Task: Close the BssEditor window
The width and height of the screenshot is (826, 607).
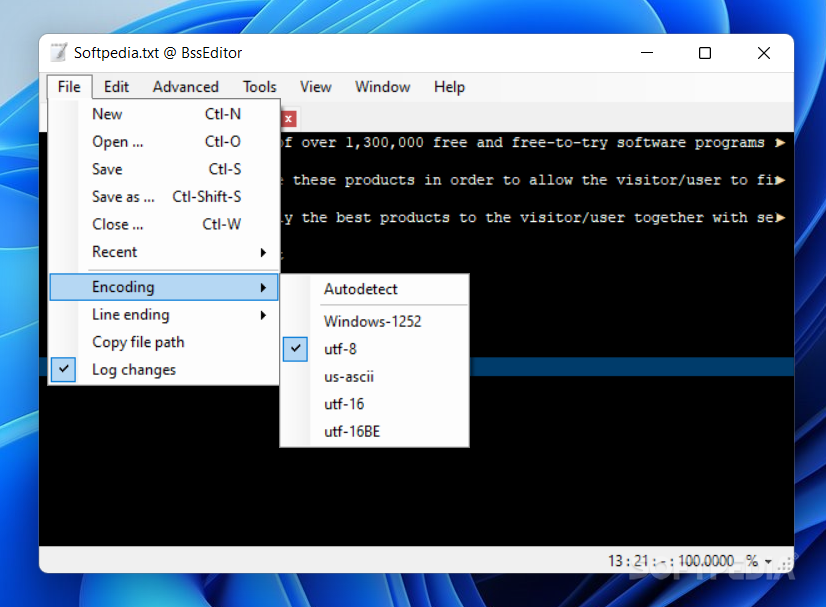Action: pyautogui.click(x=764, y=53)
